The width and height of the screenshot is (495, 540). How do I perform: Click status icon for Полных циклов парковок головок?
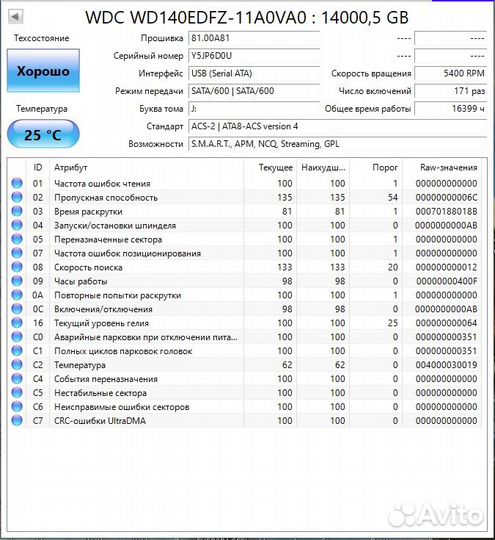point(17,350)
